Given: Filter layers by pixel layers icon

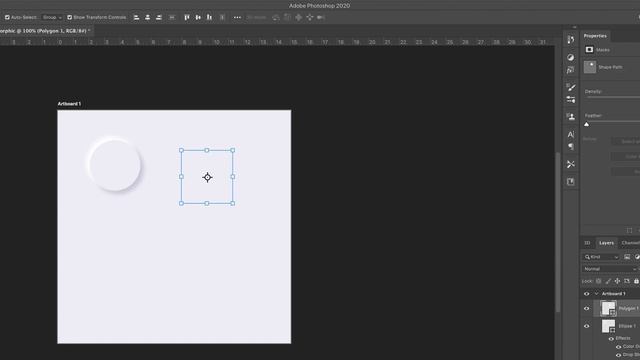Looking at the screenshot, I should (627, 257).
